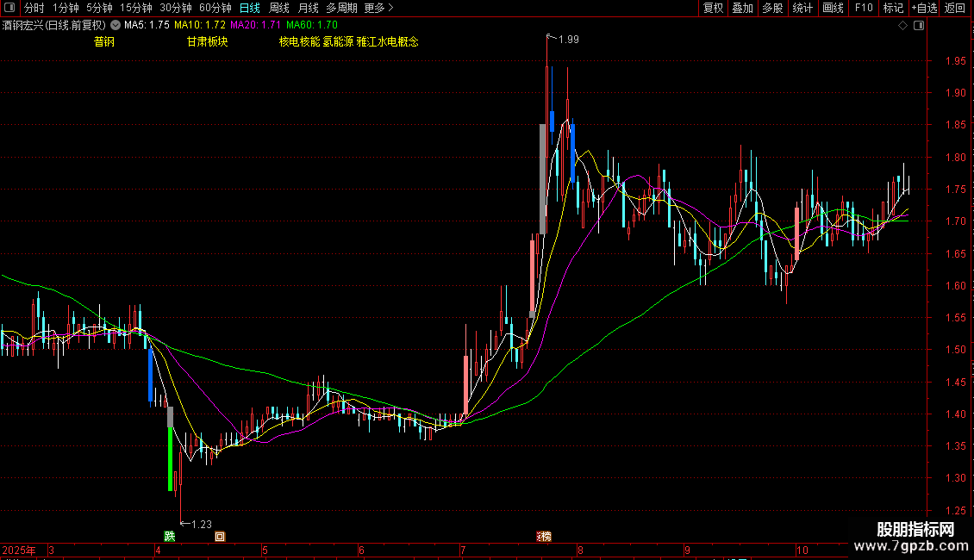Click the 统计 statistics button
This screenshot has height=560, width=974.
coord(802,8)
